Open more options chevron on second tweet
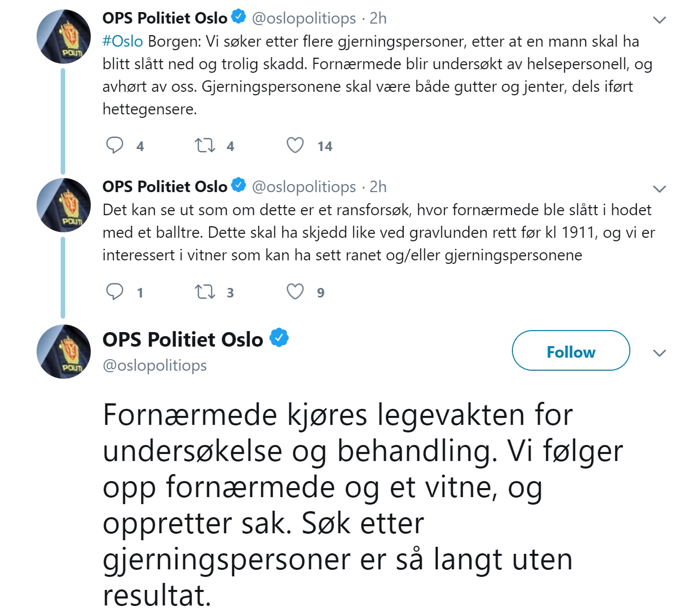 pos(659,189)
